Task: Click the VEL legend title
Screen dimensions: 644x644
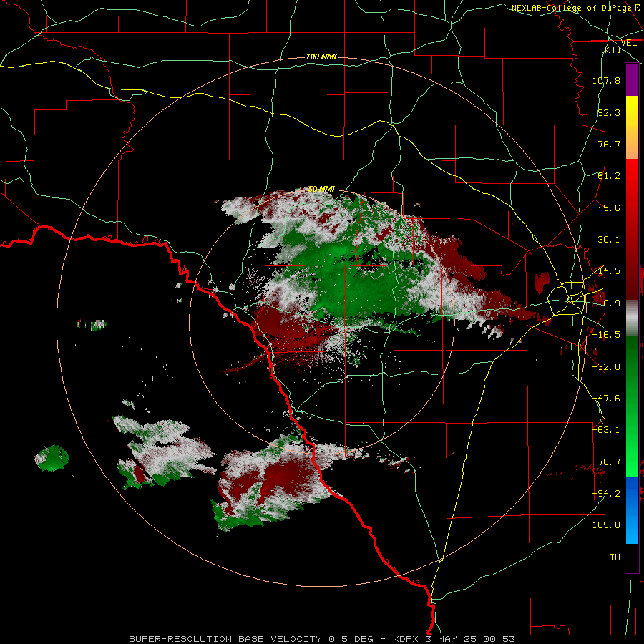Action: (628, 43)
